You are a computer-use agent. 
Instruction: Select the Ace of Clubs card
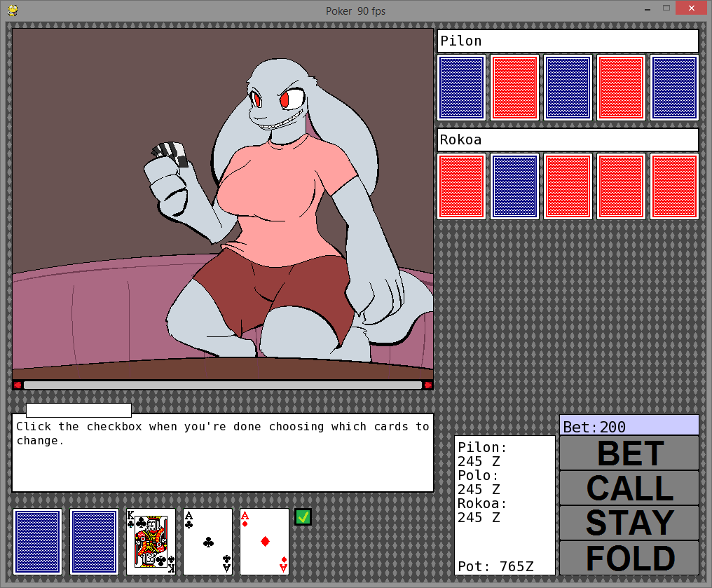[x=207, y=542]
